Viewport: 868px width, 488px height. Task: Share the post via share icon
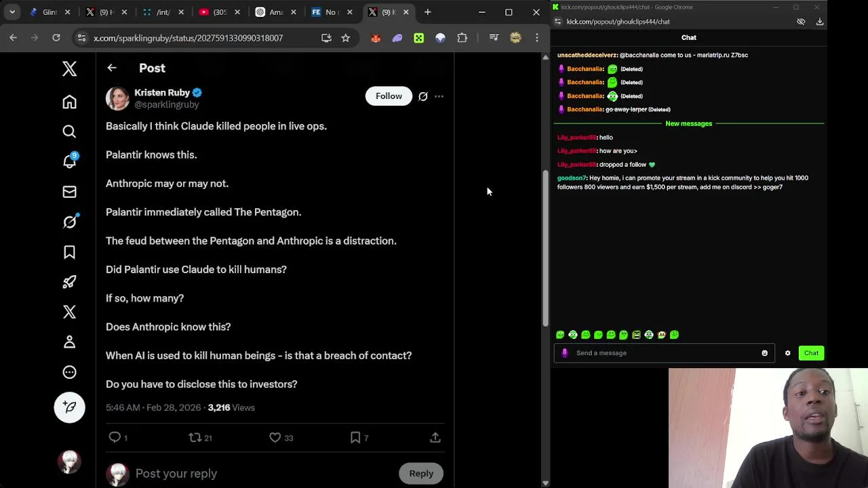(x=435, y=438)
